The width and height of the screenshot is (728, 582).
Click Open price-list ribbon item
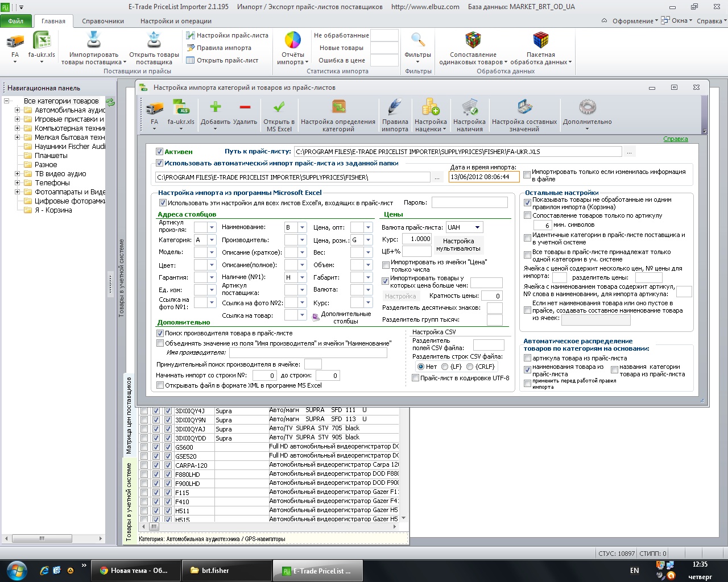tap(222, 60)
